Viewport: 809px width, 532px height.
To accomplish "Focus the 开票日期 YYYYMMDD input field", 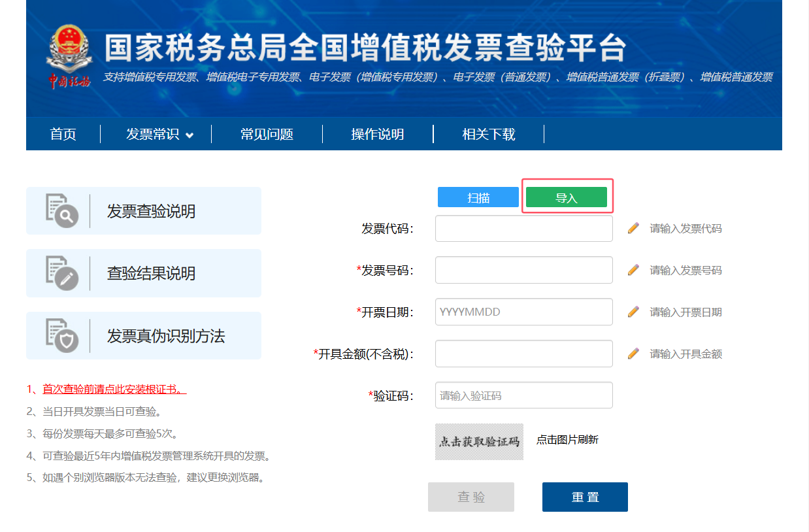I will [524, 312].
